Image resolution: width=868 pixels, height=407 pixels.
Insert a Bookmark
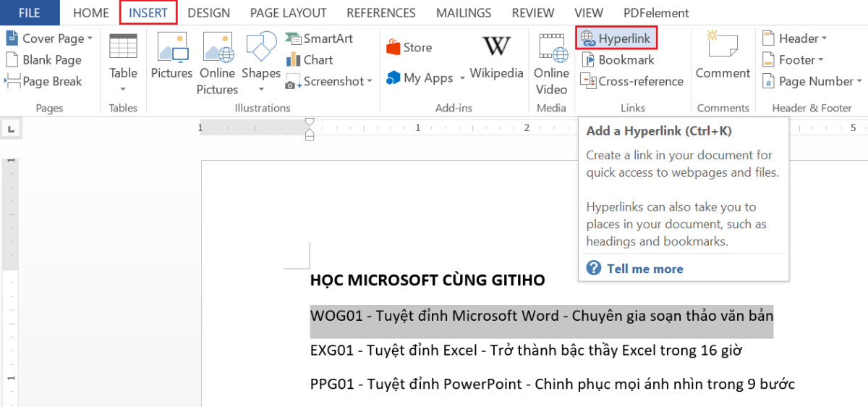pos(617,60)
